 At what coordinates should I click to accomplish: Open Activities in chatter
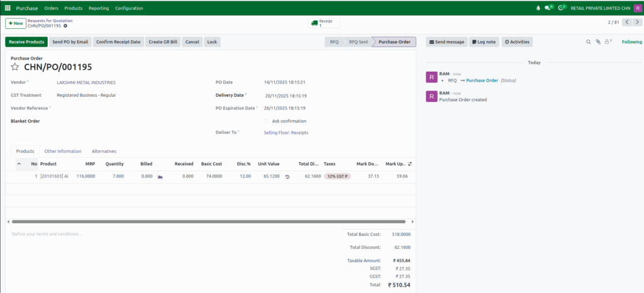click(x=517, y=42)
